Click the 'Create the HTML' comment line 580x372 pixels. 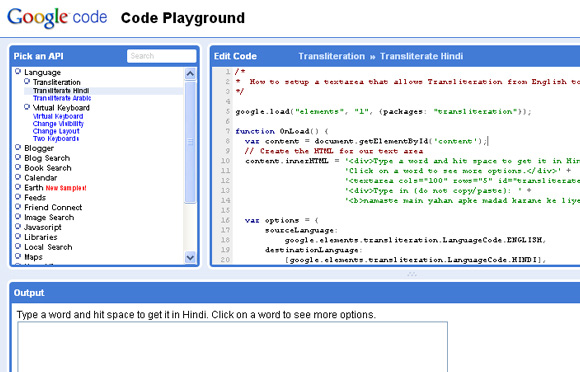click(334, 151)
